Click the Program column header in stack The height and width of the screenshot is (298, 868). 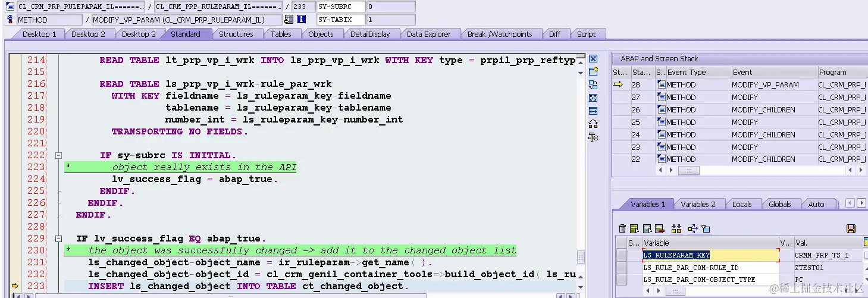[x=842, y=72]
